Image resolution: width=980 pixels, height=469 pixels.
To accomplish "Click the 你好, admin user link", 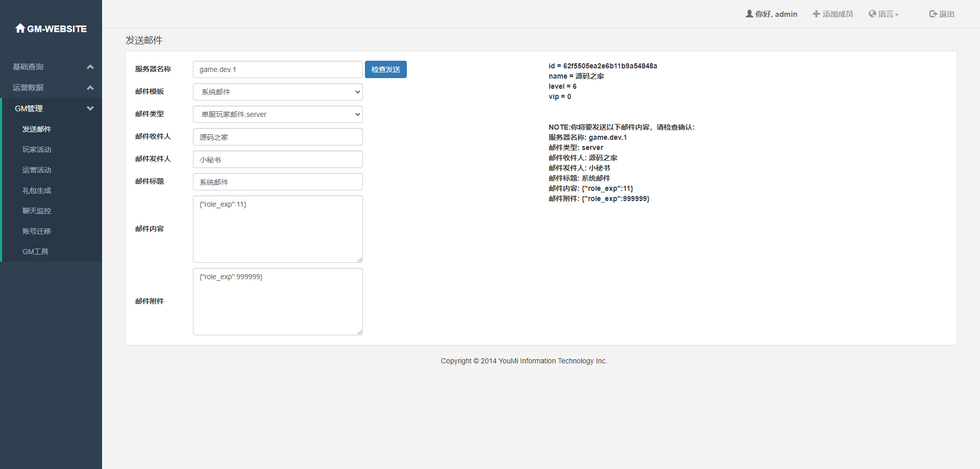I will 772,14.
